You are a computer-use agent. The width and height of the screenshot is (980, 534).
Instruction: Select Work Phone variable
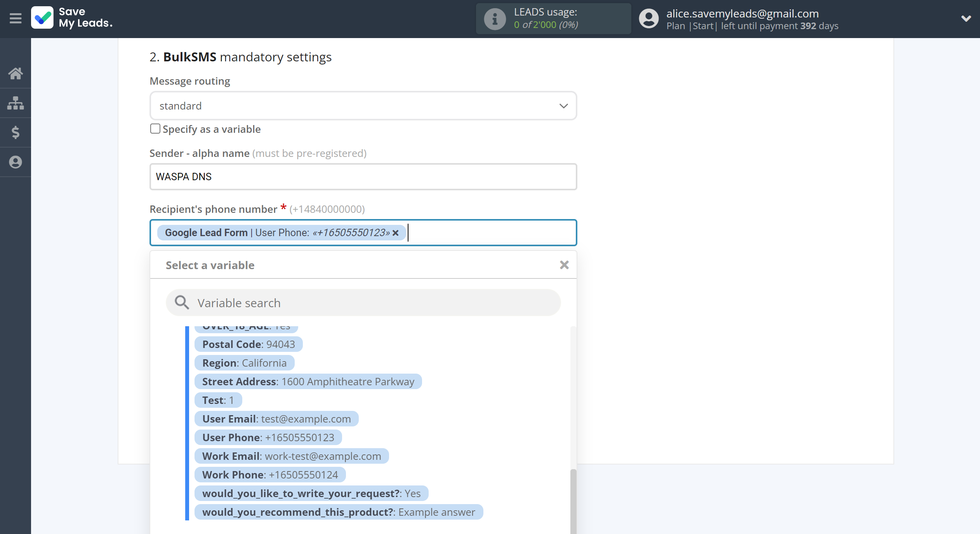pyautogui.click(x=270, y=475)
